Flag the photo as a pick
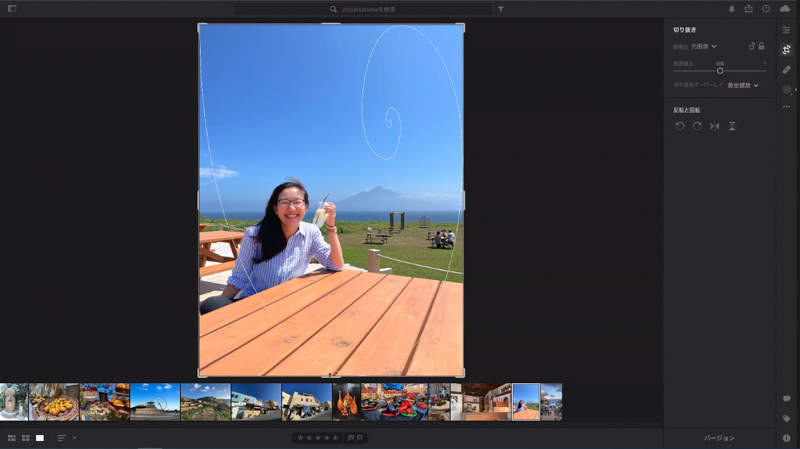The image size is (800, 449). click(351, 438)
